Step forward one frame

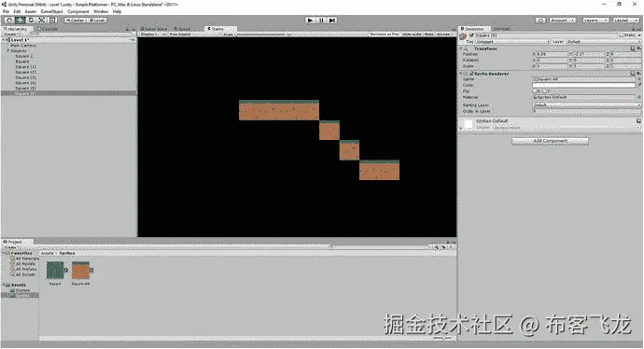point(332,20)
